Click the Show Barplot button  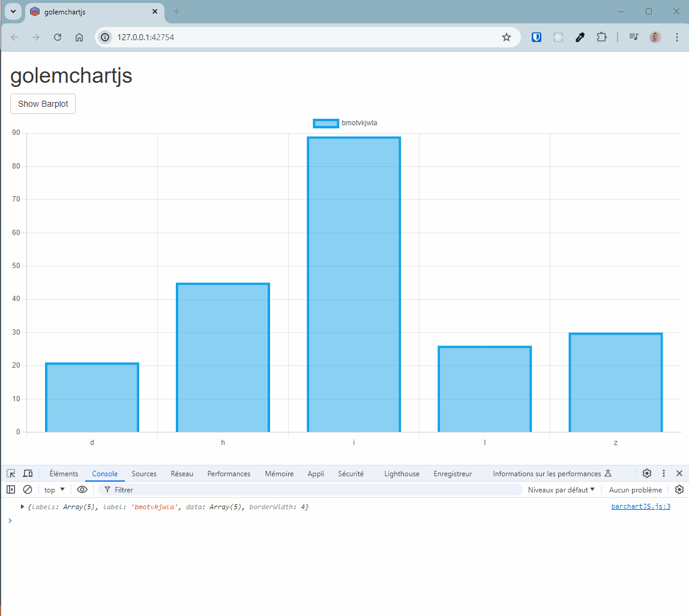(43, 104)
